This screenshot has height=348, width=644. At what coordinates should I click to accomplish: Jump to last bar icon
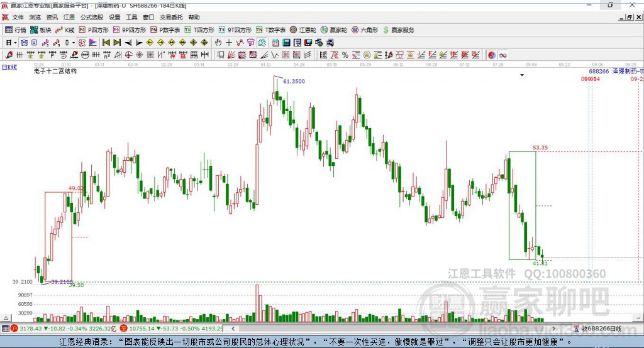pos(117,43)
